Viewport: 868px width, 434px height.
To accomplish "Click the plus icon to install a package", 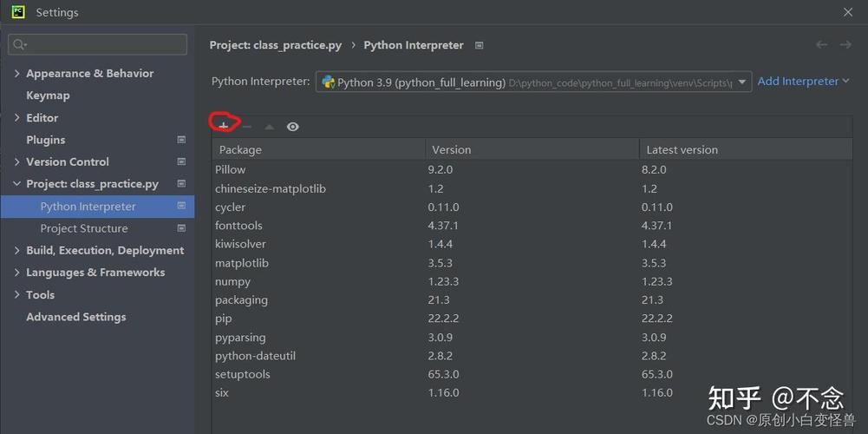I will click(224, 127).
